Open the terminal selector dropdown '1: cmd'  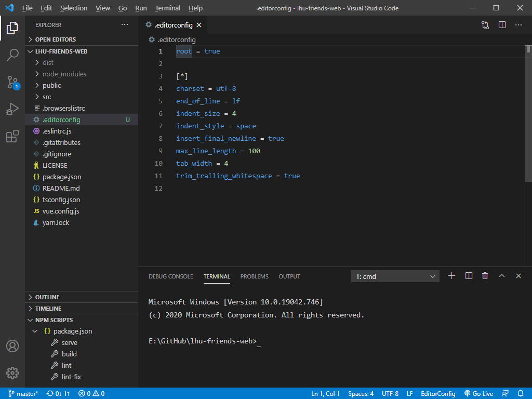(395, 276)
